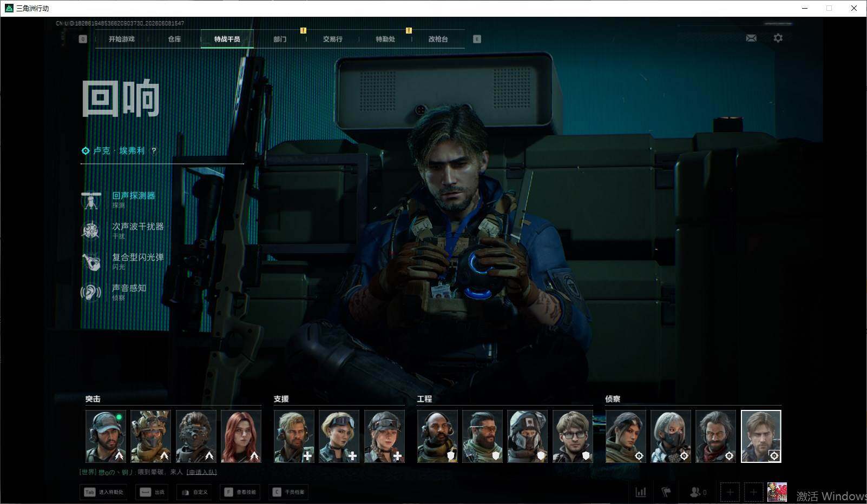
Task: Go to the 改枪台 tab
Action: tap(438, 39)
